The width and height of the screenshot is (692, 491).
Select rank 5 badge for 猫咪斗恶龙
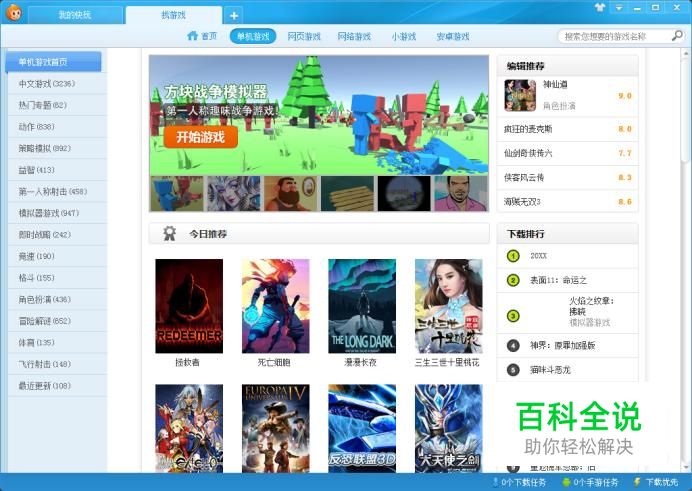click(513, 370)
